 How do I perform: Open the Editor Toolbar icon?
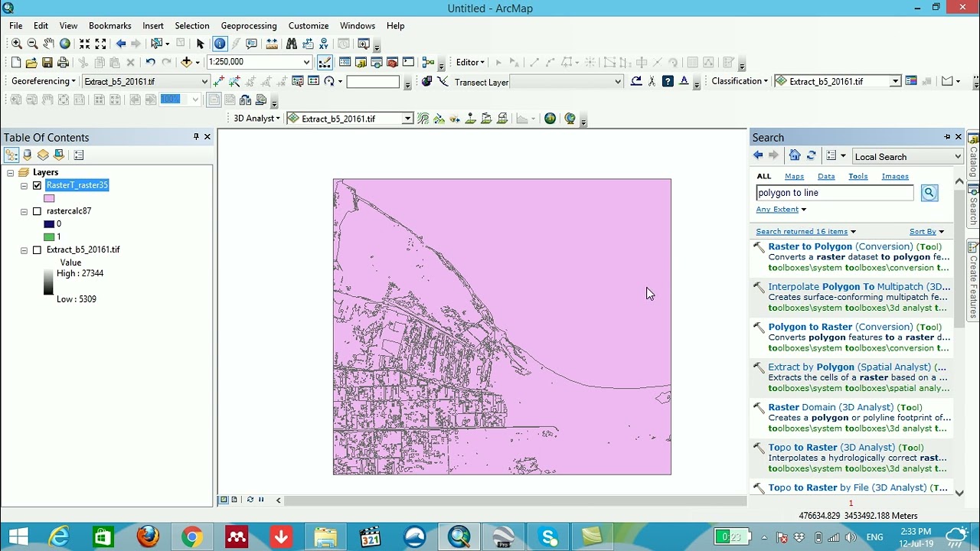click(325, 62)
